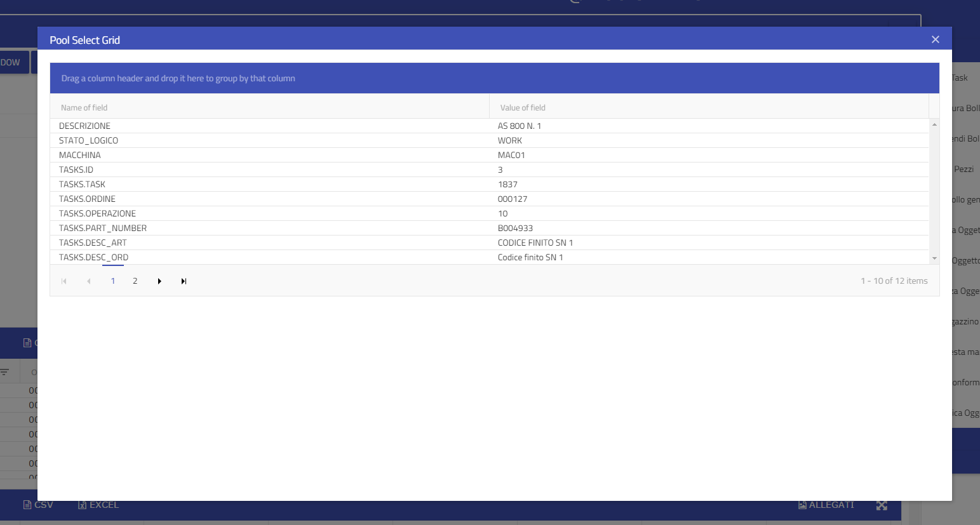Sort by the Value of field column header
980x525 pixels.
(x=709, y=107)
